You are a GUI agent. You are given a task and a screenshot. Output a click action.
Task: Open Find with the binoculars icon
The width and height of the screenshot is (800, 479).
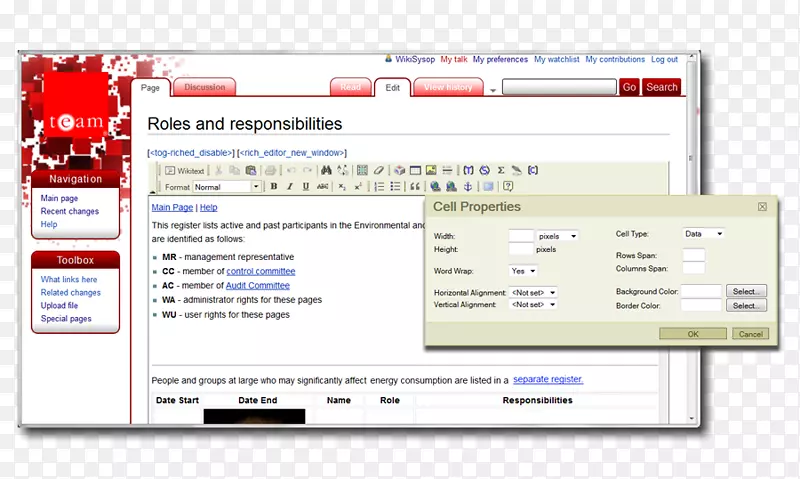[327, 170]
